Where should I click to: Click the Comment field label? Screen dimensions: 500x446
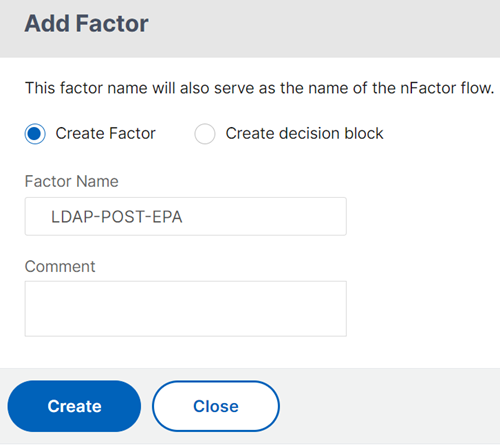coord(60,266)
